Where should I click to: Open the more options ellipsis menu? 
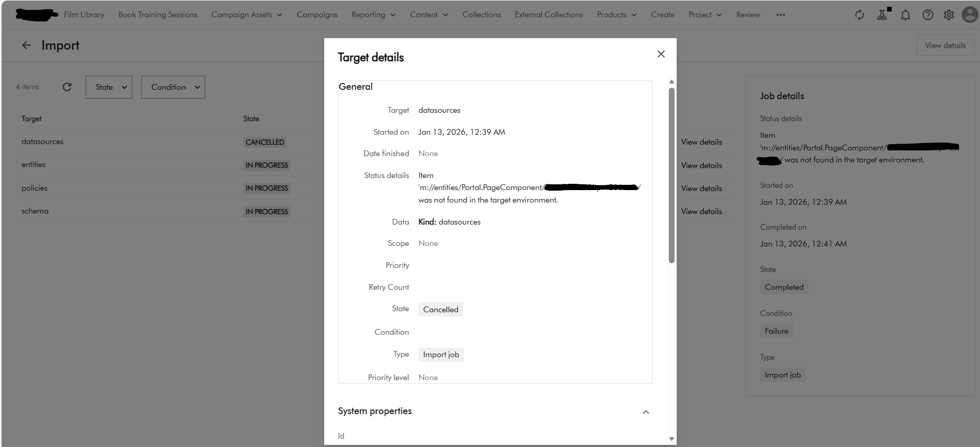tap(781, 15)
